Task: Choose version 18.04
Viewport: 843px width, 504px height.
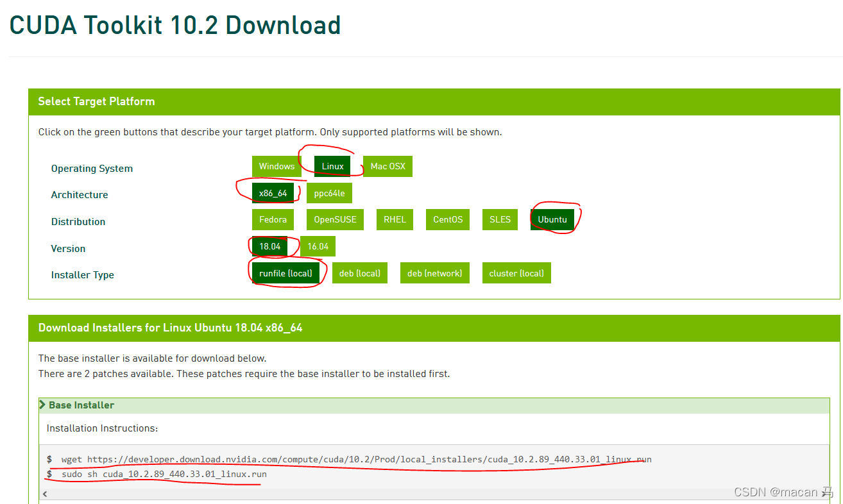Action: click(269, 246)
